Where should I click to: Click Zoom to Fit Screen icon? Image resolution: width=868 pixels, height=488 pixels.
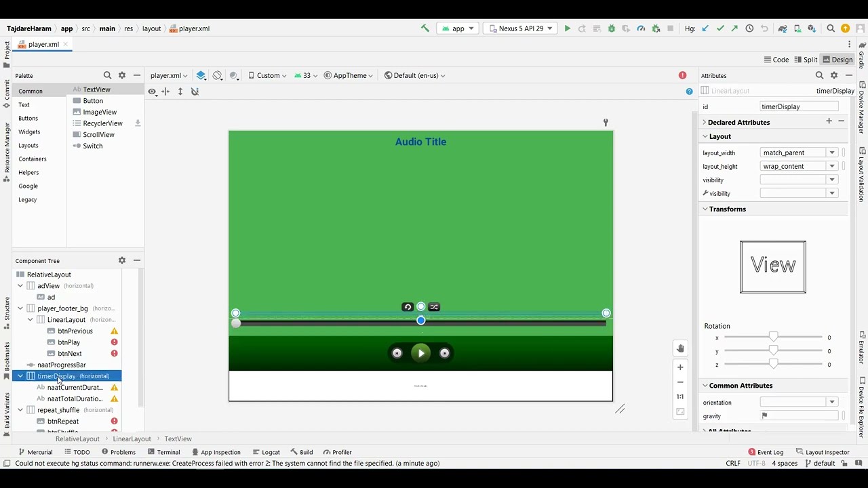(680, 411)
